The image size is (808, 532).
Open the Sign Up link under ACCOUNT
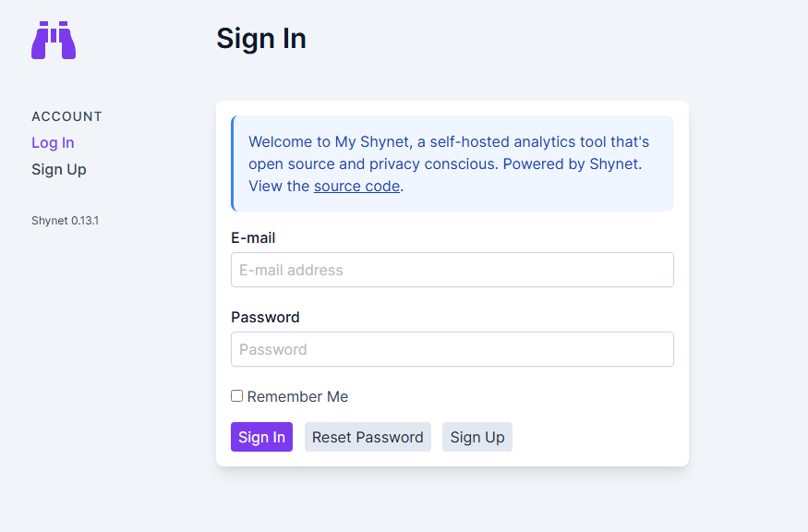pyautogui.click(x=59, y=170)
